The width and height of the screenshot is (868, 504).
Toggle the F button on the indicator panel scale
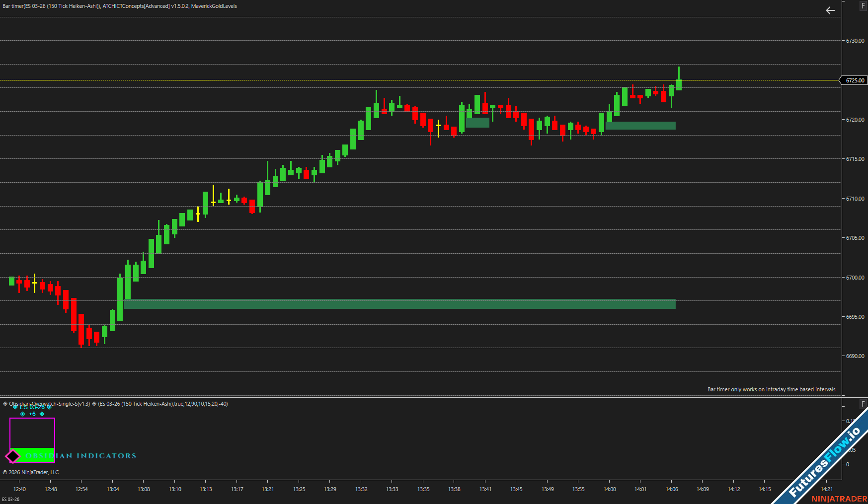[863, 404]
